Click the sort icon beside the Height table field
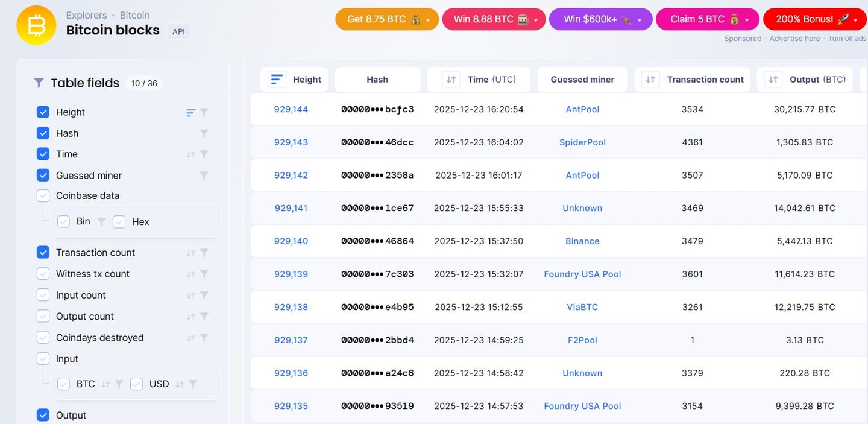The width and height of the screenshot is (868, 424). pyautogui.click(x=190, y=112)
